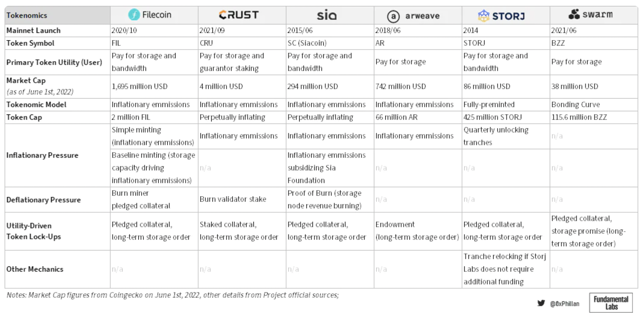
Task: Open the @0xPhillan Twitter handle
Action: [x=565, y=304]
